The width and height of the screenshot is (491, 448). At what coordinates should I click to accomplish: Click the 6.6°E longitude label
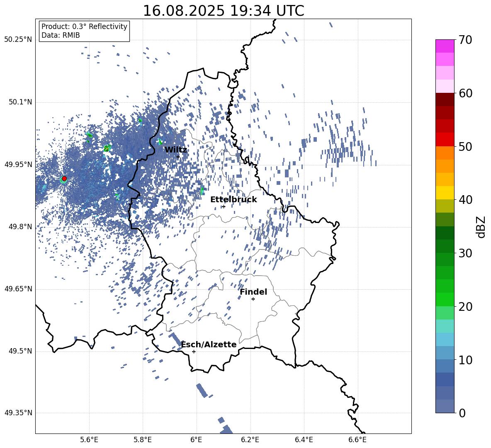coord(357,440)
